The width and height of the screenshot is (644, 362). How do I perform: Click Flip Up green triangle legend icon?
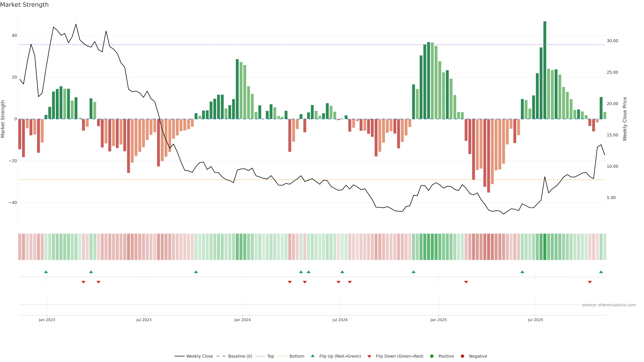click(312, 356)
